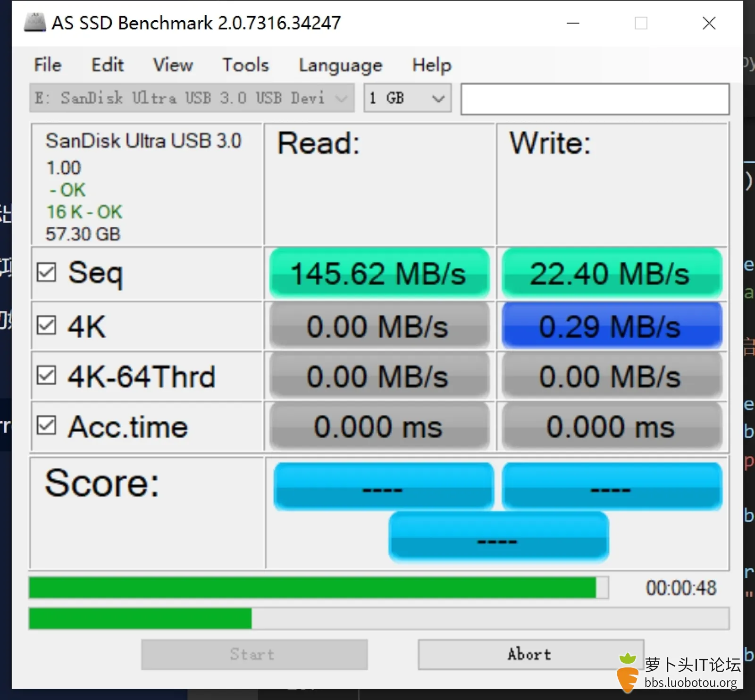This screenshot has width=755, height=700.
Task: Click the Write: column header
Action: 550,143
